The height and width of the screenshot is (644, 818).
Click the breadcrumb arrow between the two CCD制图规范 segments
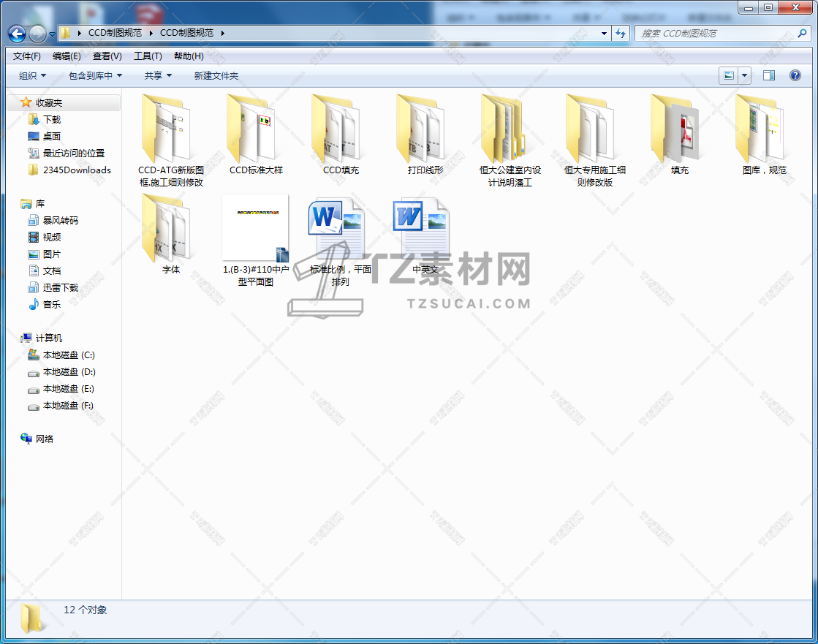[151, 34]
